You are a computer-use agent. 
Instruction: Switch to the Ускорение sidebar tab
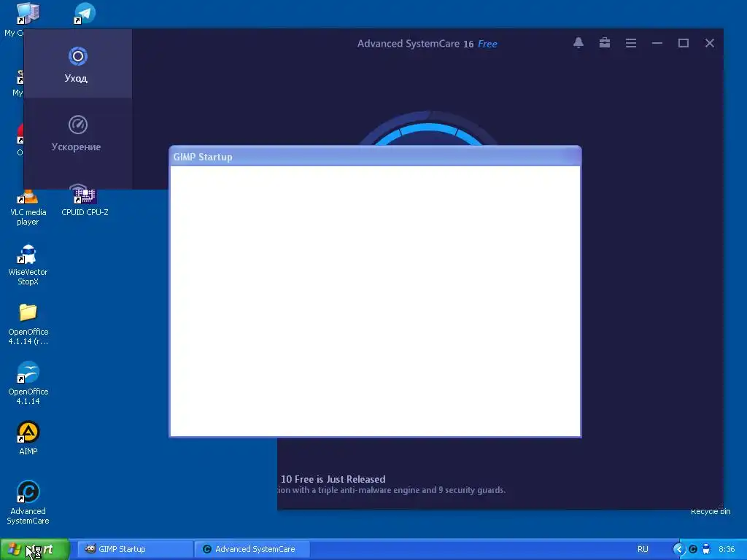(x=77, y=133)
